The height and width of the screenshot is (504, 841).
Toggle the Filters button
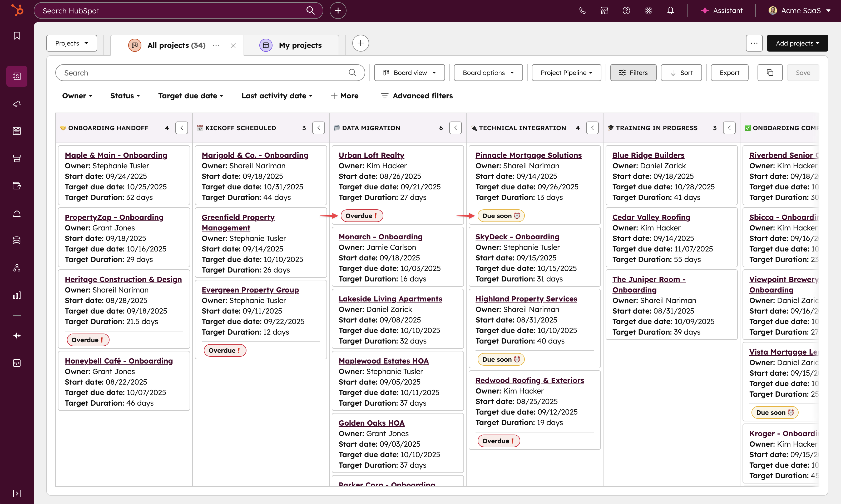point(633,73)
